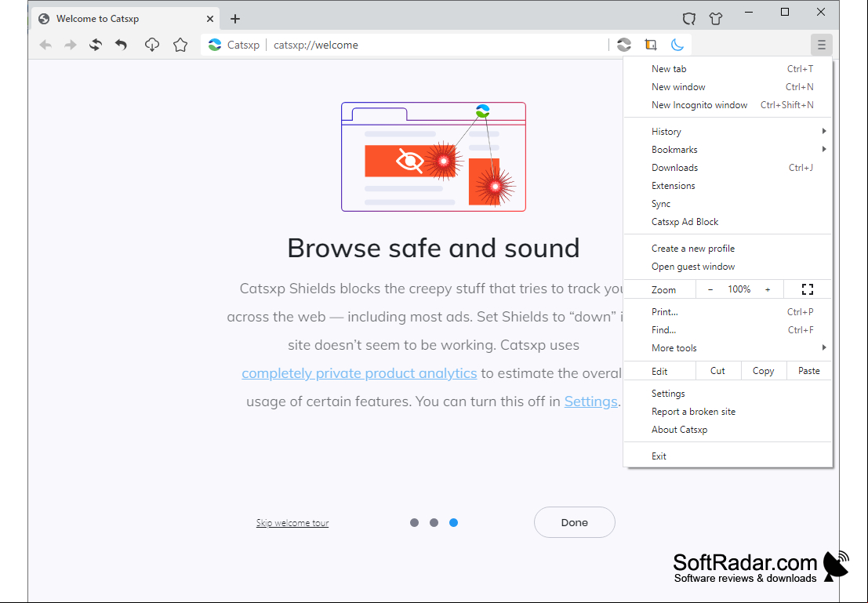Toggle night mode with the moon icon
Image resolution: width=868 pixels, height=603 pixels.
point(677,45)
